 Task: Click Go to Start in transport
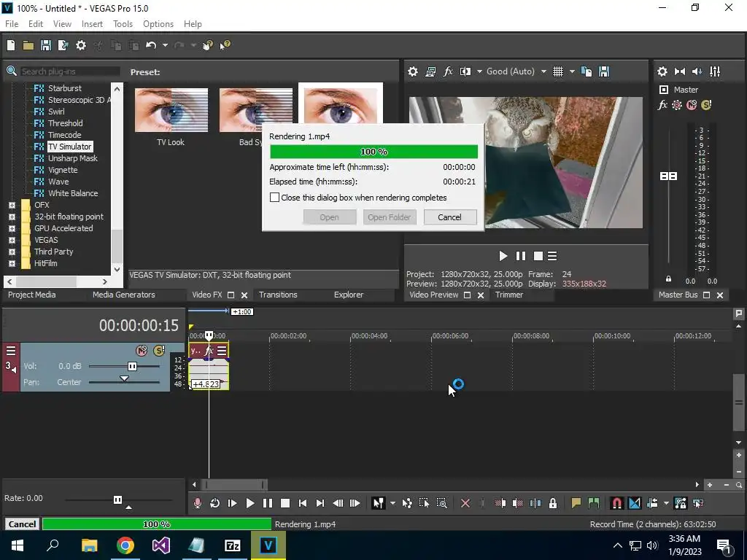tap(303, 503)
